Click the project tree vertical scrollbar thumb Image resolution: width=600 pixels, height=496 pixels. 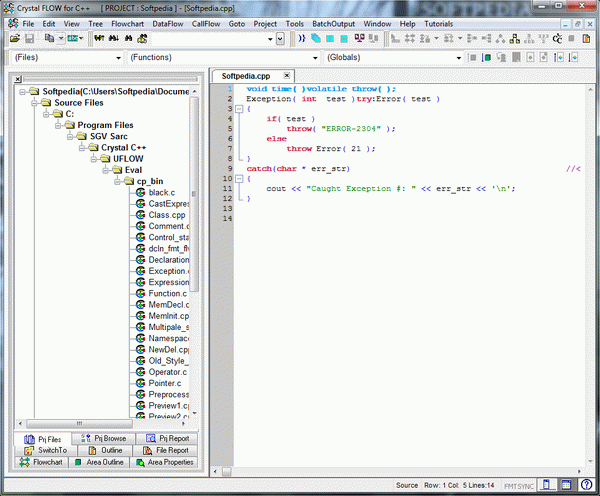194,193
